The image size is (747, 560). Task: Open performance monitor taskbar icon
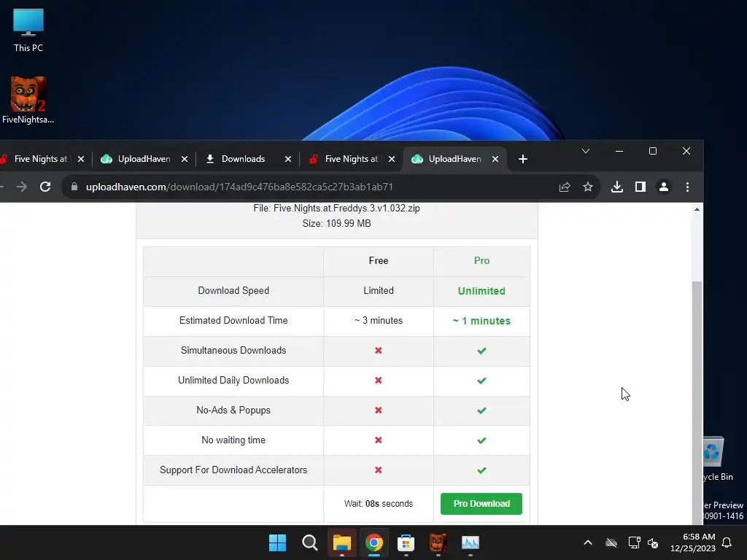point(471,542)
